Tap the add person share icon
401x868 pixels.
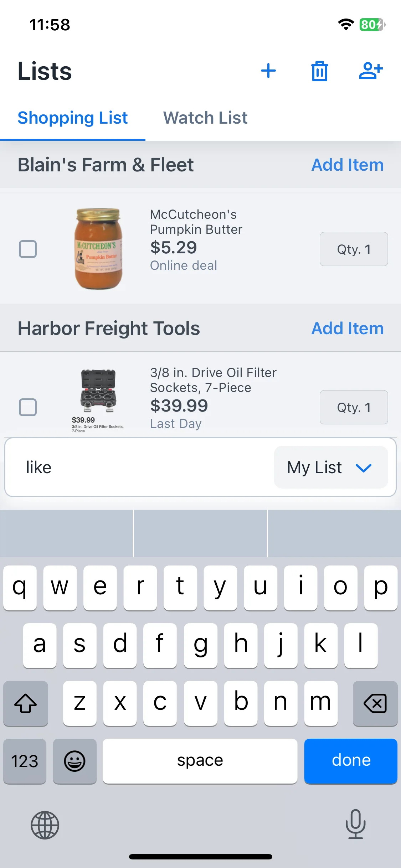[371, 70]
